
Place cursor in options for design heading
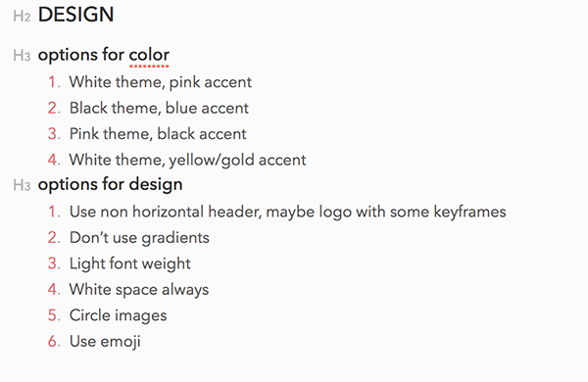(110, 185)
